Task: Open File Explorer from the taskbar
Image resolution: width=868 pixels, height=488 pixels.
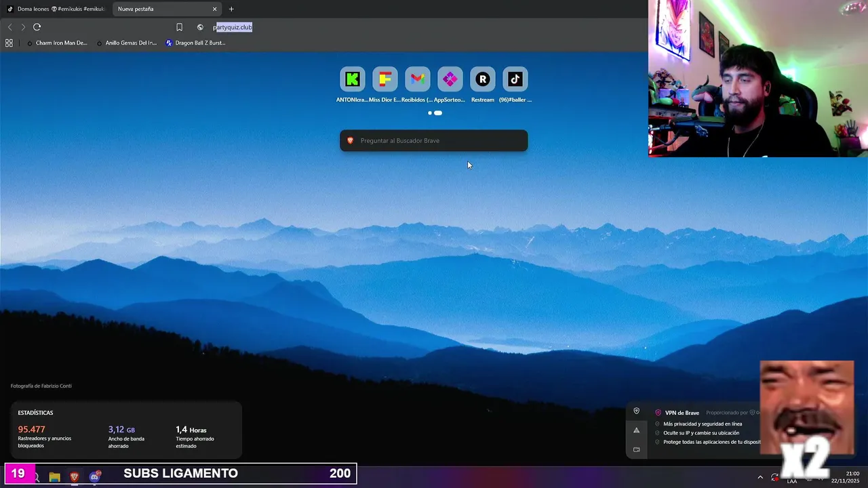Action: 54,477
